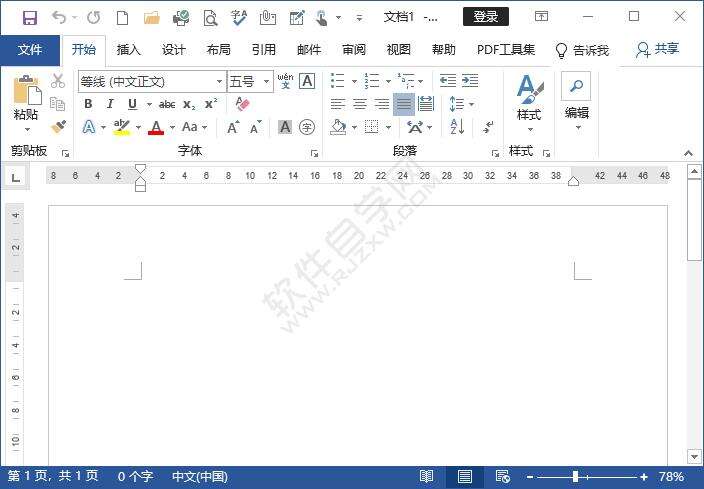Open line spacing dropdown arrow
The height and width of the screenshot is (489, 704).
coord(471,105)
